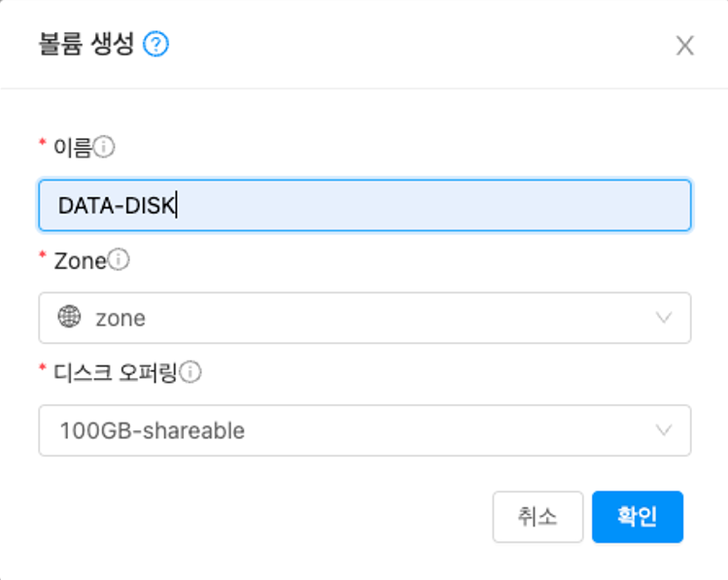Click the 볼륨 생성 dialog title
Viewport: 728px width, 580px height.
(86, 44)
